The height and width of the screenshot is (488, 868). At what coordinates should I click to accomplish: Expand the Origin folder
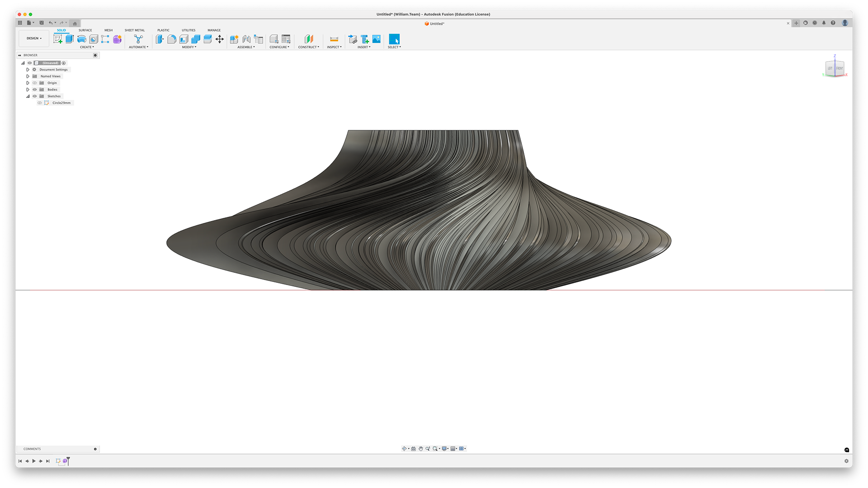click(28, 83)
